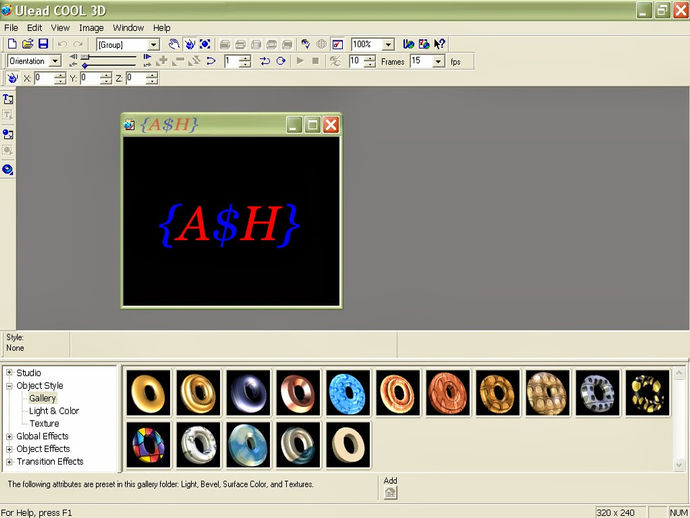Viewport: 690px width, 518px height.
Task: Click the second icon right of the zoom dropdown
Action: pyautogui.click(x=424, y=44)
